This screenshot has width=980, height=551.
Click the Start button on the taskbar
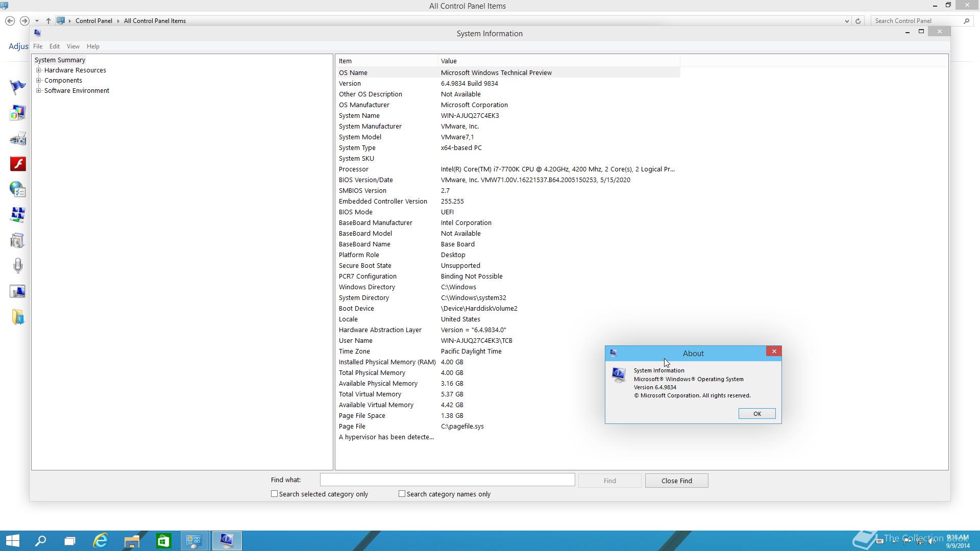tap(13, 541)
